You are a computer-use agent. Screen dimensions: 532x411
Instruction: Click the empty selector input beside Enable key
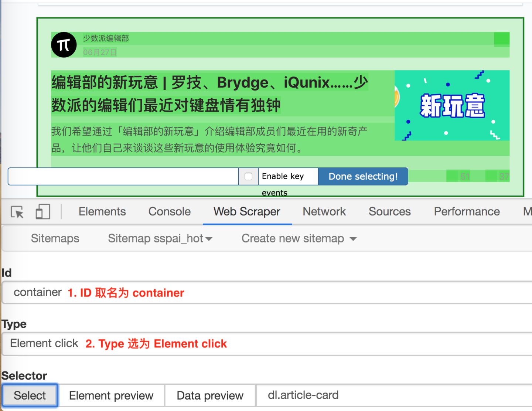coord(123,176)
